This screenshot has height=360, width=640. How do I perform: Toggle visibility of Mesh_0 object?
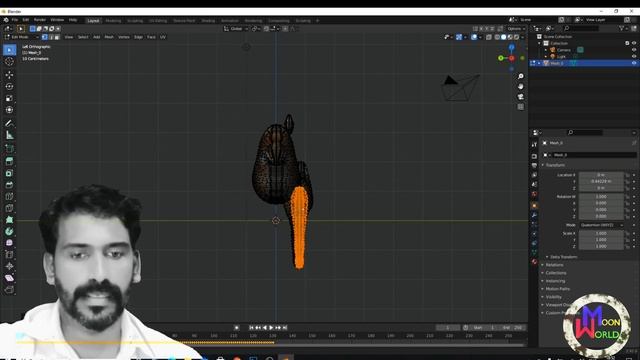click(x=634, y=63)
